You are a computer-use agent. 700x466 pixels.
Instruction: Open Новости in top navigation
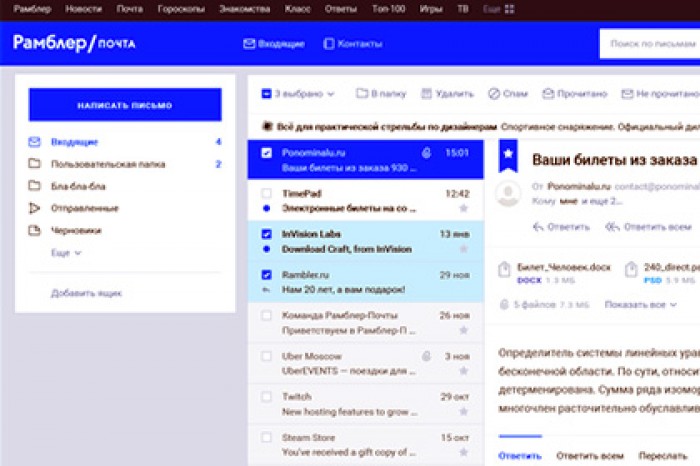point(83,8)
